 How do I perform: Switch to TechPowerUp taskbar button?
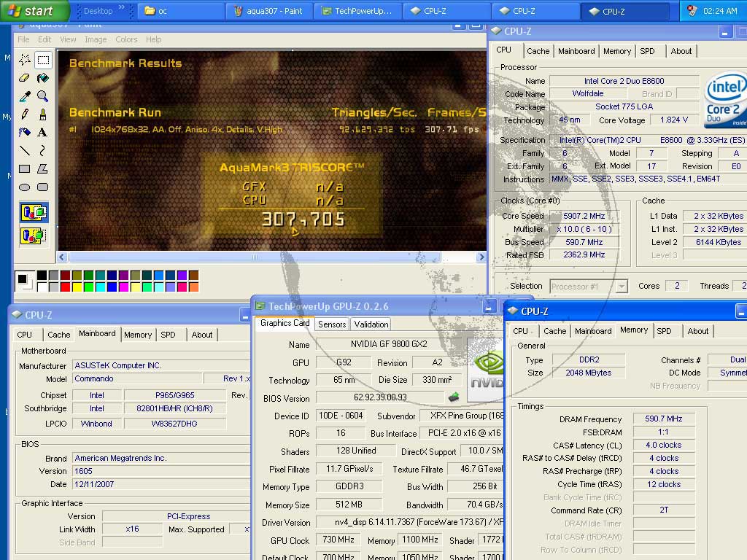point(358,11)
